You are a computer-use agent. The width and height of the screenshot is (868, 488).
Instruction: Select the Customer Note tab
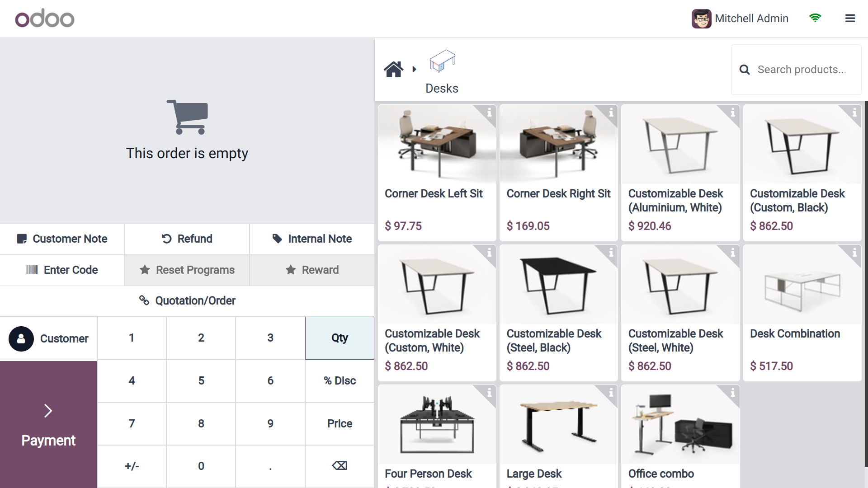(62, 238)
